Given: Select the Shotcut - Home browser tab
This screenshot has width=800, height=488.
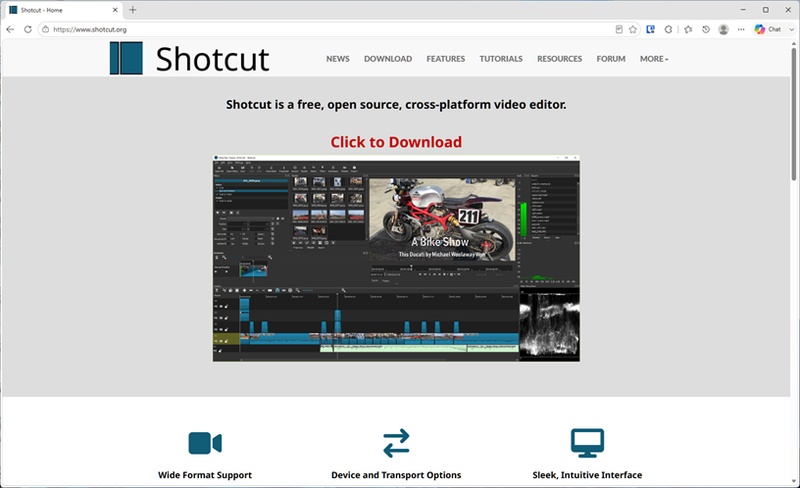Looking at the screenshot, I should pyautogui.click(x=63, y=10).
